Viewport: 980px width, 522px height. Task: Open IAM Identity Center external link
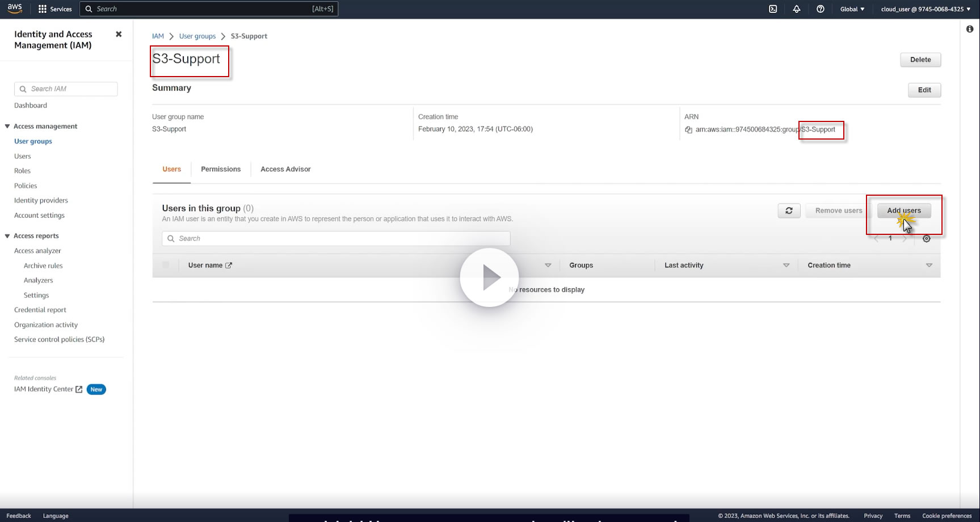coord(48,389)
